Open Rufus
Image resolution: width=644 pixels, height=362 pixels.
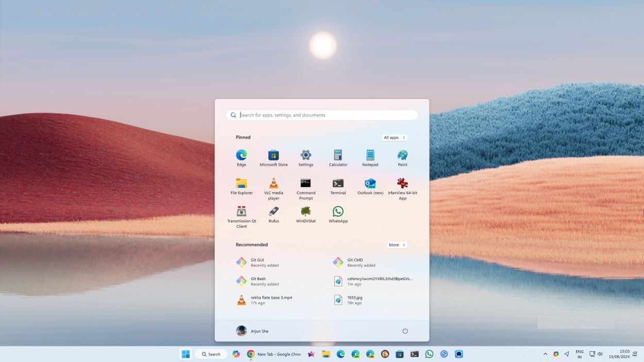tap(274, 213)
